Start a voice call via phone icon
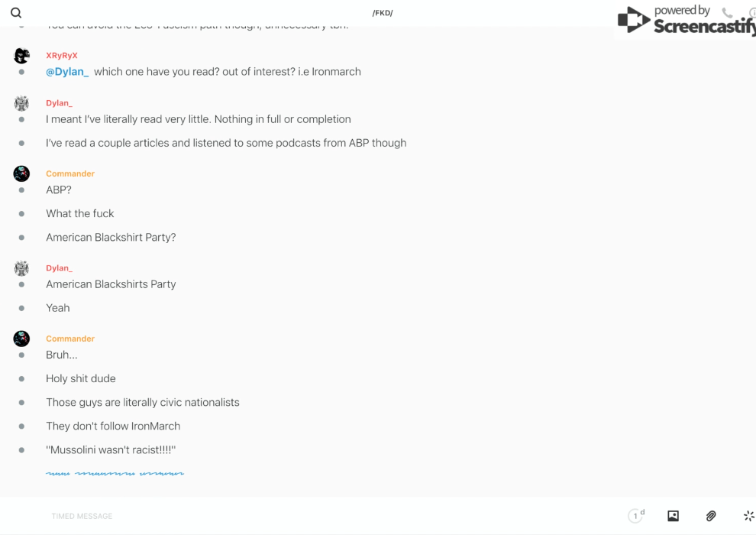 click(x=727, y=12)
